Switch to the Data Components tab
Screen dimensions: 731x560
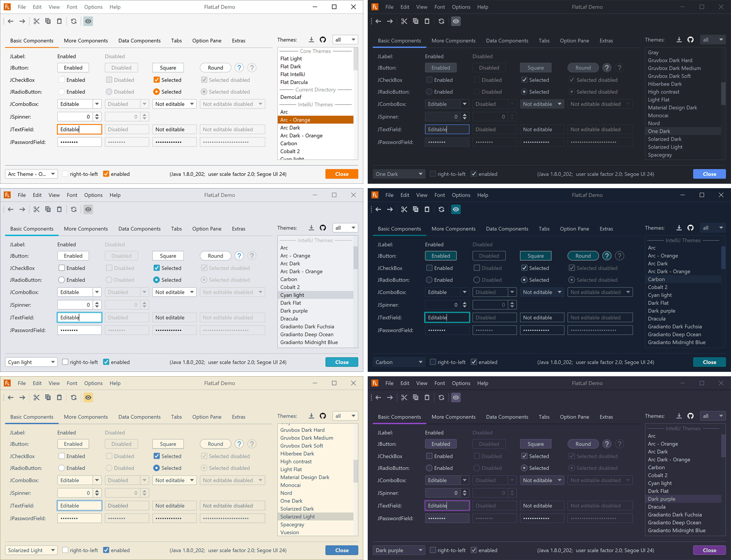click(x=139, y=40)
